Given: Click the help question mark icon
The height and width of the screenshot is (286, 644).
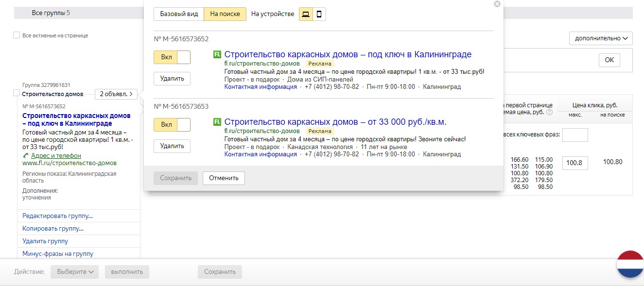Looking at the screenshot, I should [549, 112].
